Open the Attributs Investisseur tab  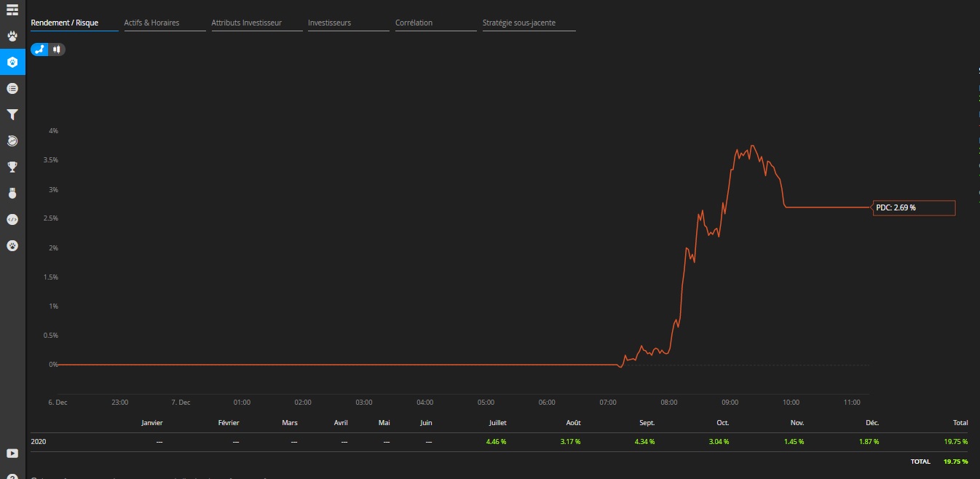coord(246,23)
